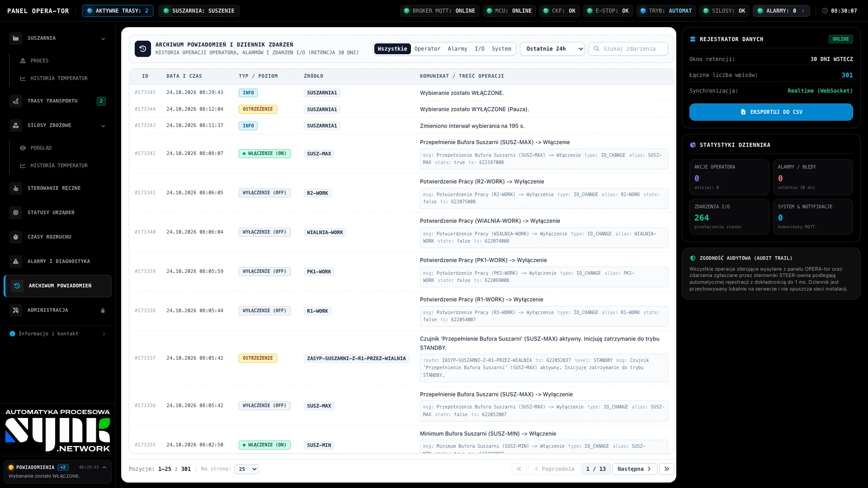Switch filter to Alarmy
868x488 pixels.
tap(458, 49)
